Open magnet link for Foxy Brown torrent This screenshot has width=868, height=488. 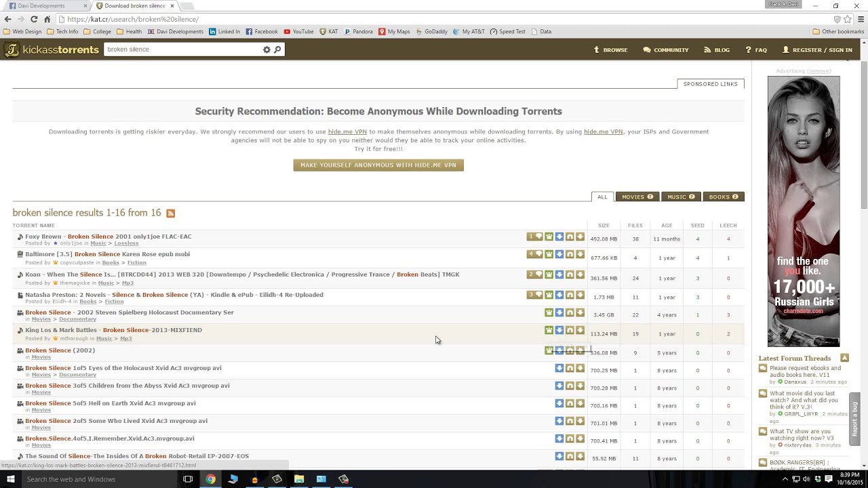coord(570,237)
